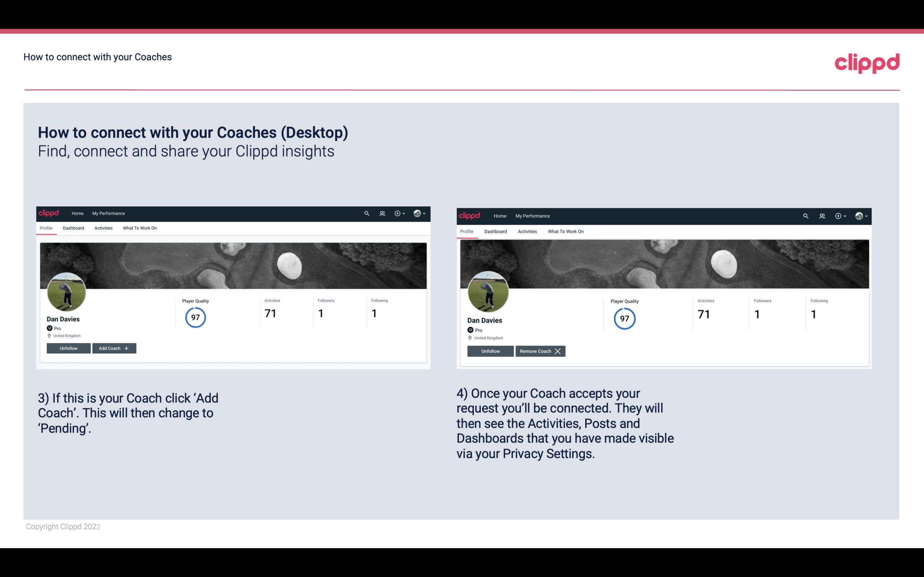Click the globe/language icon in navbar
This screenshot has width=924, height=577.
pyautogui.click(x=418, y=213)
